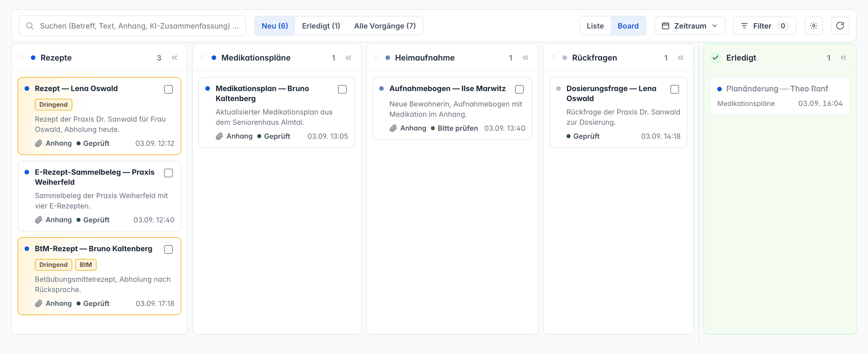This screenshot has width=868, height=354.
Task: Open the Planänderung — Theo Ranf card
Action: pos(780,96)
